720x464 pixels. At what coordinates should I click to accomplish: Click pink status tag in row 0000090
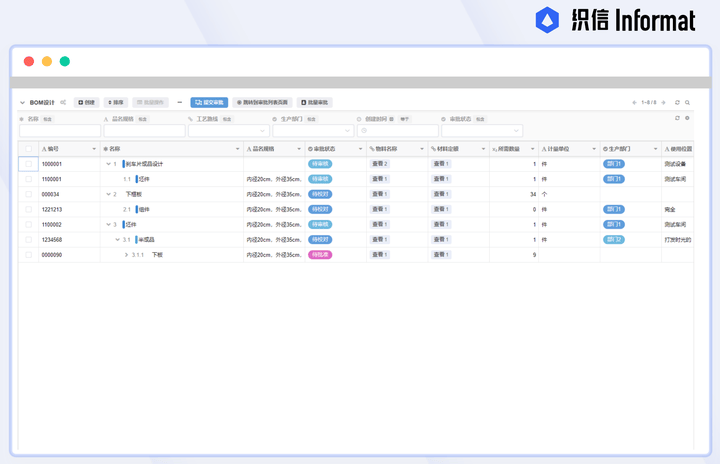[x=320, y=255]
